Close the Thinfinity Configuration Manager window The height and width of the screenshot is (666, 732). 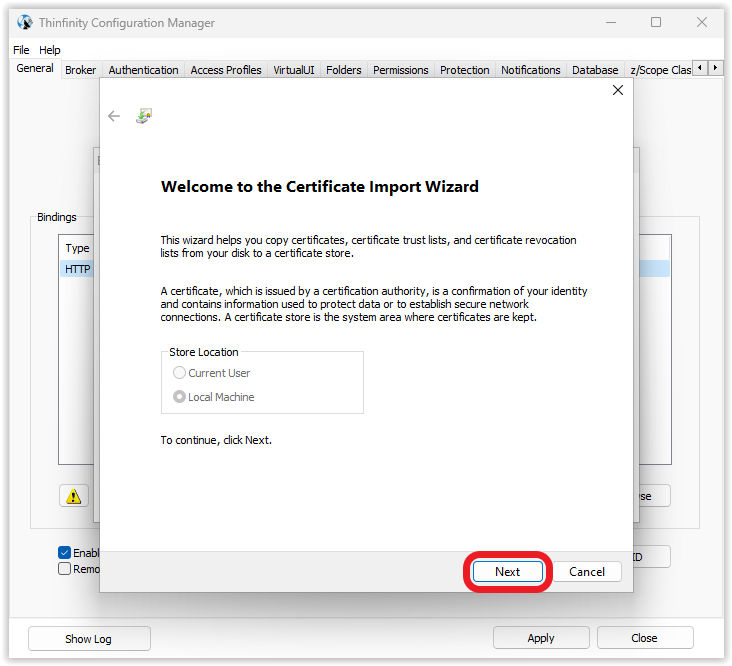(702, 22)
